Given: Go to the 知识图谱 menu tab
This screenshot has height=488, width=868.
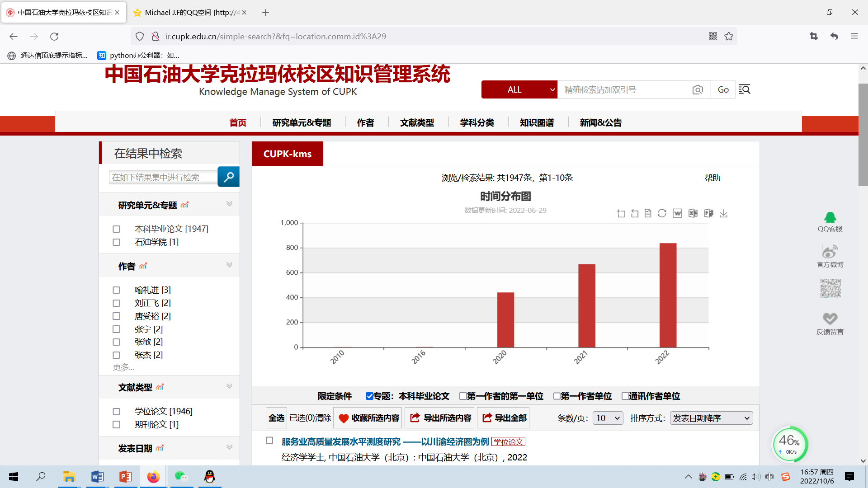Looking at the screenshot, I should pyautogui.click(x=537, y=122).
